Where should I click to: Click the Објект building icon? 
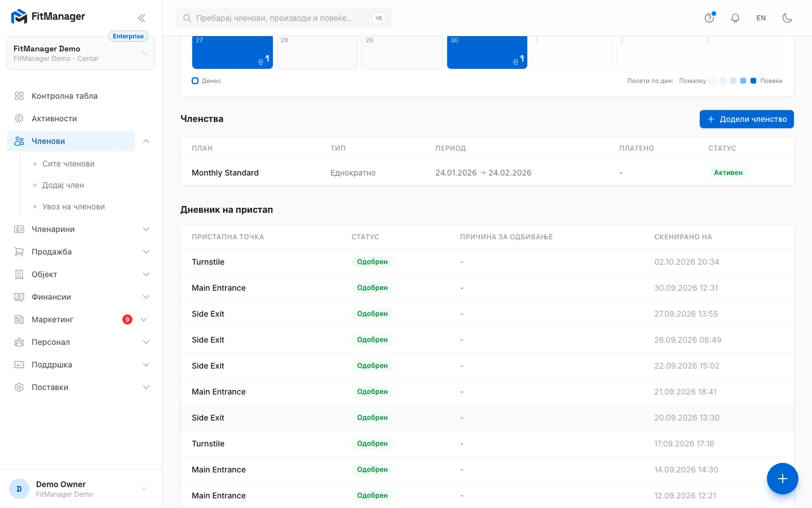point(19,274)
